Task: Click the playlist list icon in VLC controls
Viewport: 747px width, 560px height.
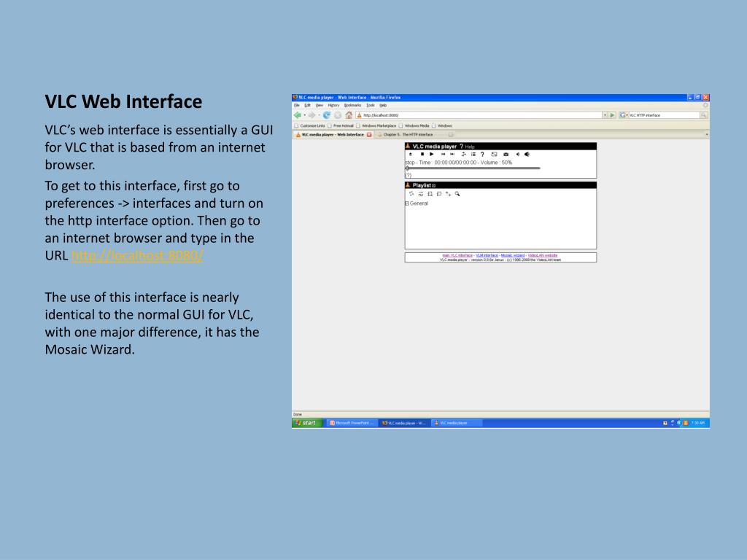Action: [x=473, y=155]
